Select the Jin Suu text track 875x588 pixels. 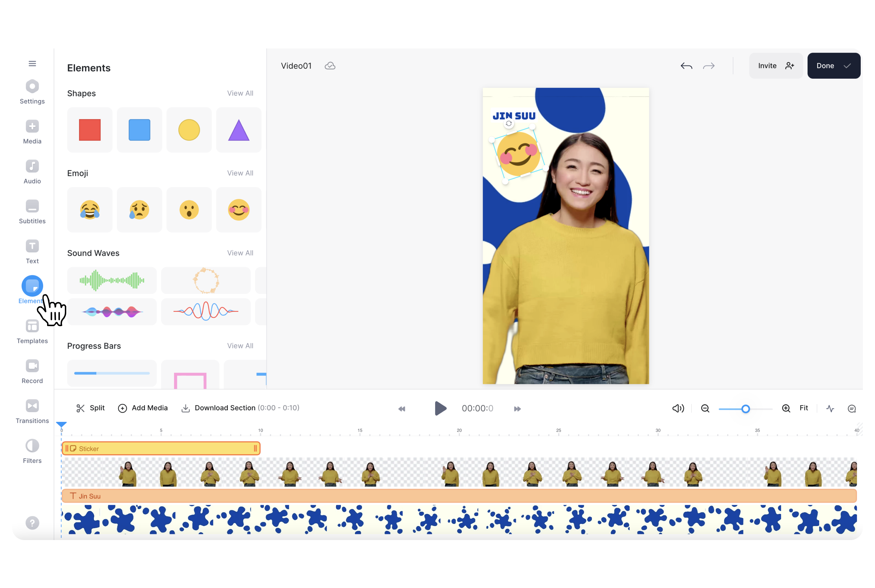click(x=459, y=496)
